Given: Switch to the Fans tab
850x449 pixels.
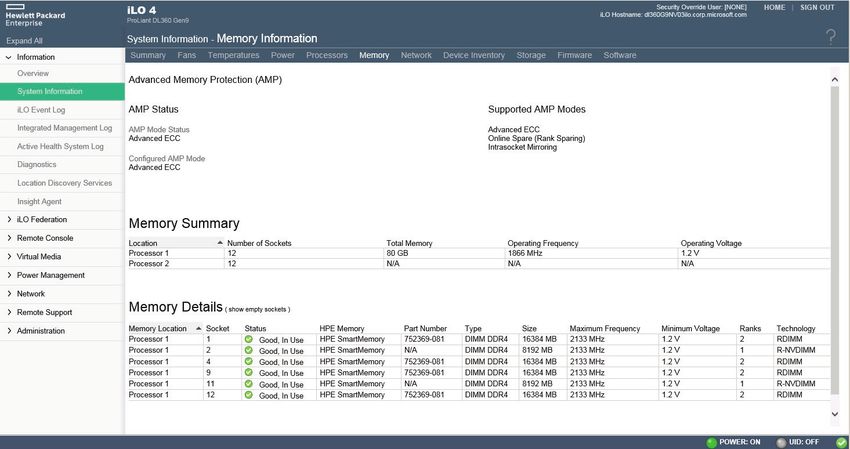Looking at the screenshot, I should pos(186,55).
